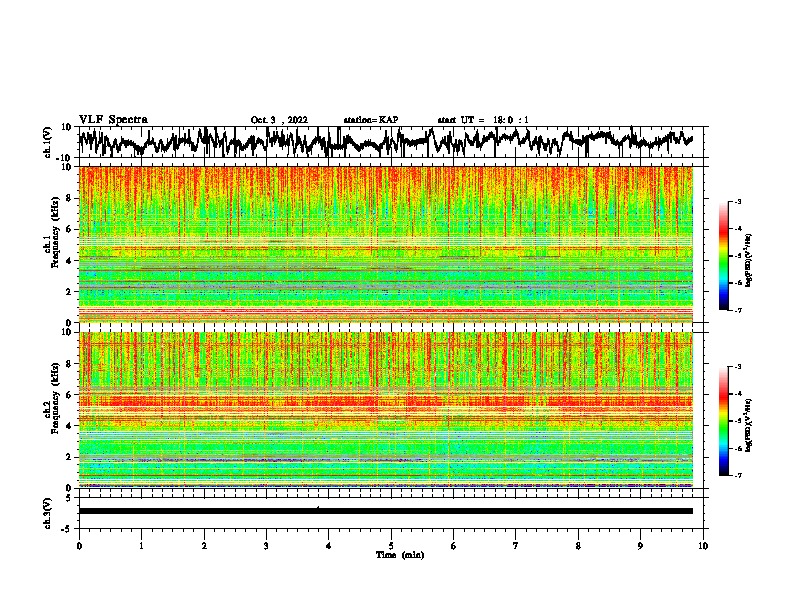Click the ch.1 color bar log(PSD) label
Image resolution: width=792 pixels, height=612 pixels.
coord(749,260)
